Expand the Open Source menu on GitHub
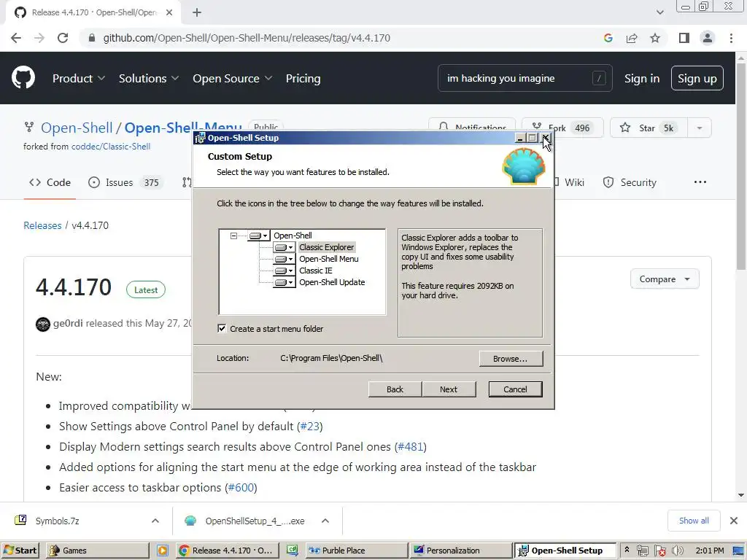Image resolution: width=747 pixels, height=560 pixels. point(233,78)
